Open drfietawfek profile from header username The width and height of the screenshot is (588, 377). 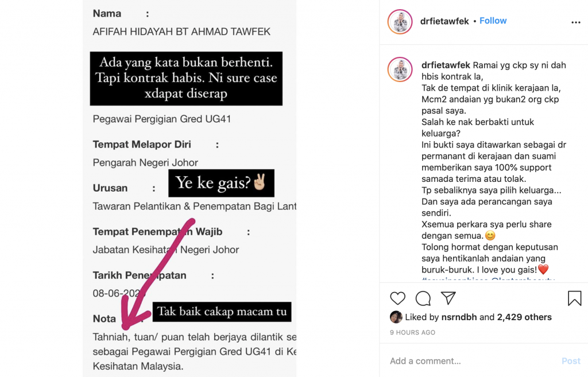(x=444, y=21)
